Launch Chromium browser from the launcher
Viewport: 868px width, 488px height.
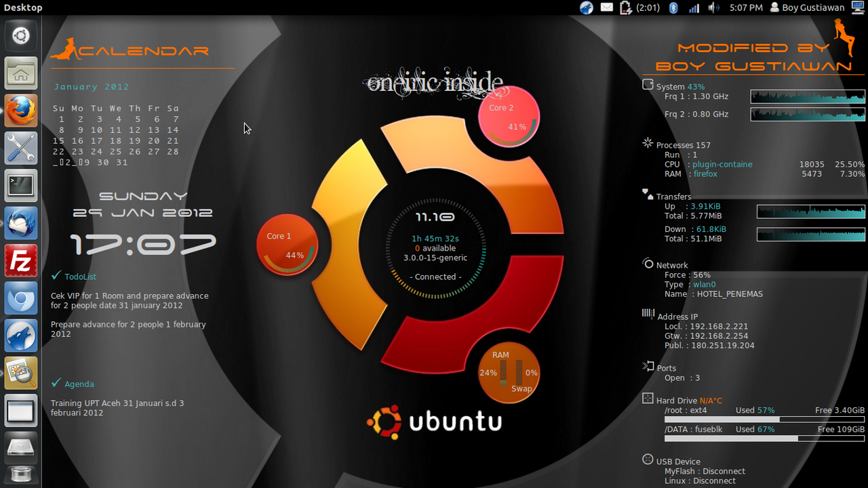coord(21,298)
